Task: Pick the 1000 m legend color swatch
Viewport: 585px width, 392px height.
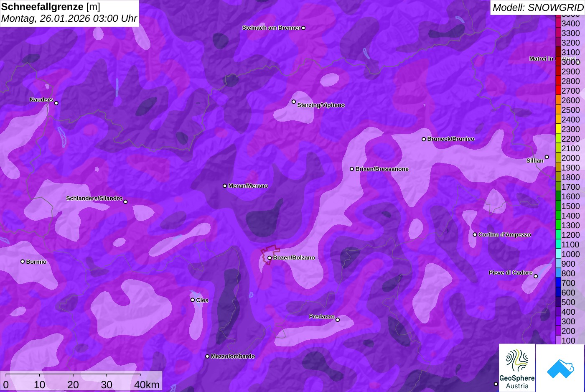Action: click(558, 254)
